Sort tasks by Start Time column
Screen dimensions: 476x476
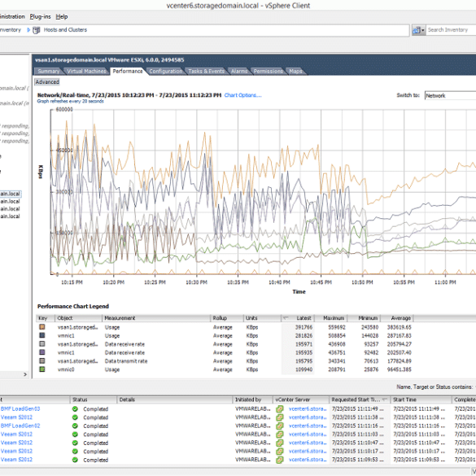click(x=421, y=400)
